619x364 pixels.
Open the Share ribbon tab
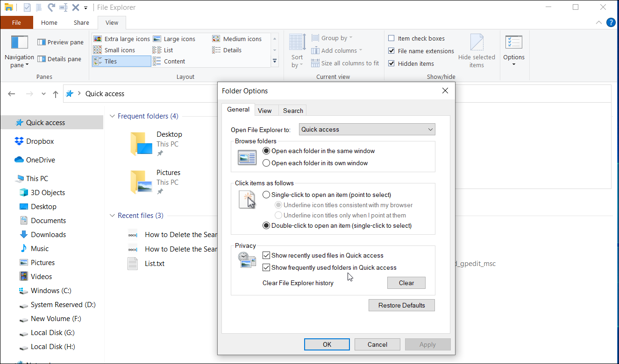(81, 22)
